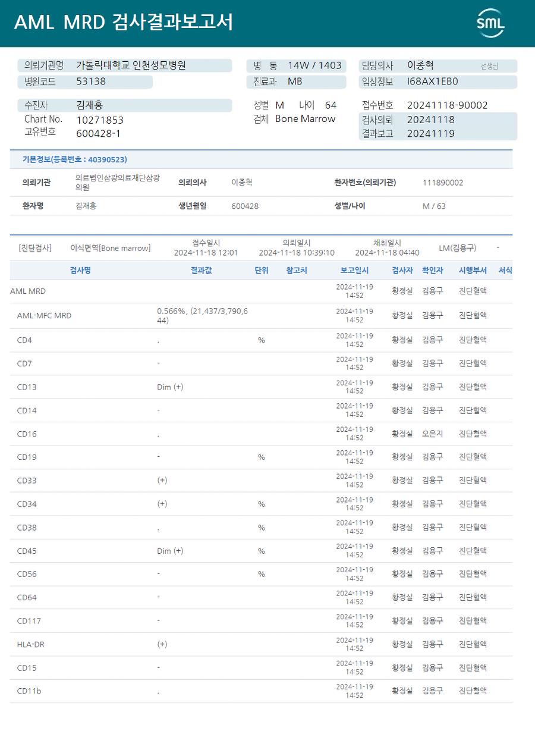The width and height of the screenshot is (535, 756).
Task: Click the CD19 test name
Action: click(x=27, y=457)
